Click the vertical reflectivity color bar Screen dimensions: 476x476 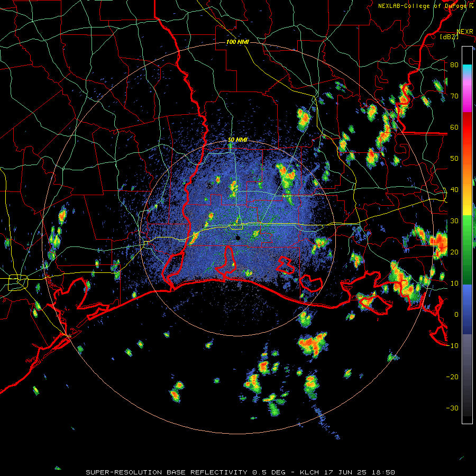[468, 235]
